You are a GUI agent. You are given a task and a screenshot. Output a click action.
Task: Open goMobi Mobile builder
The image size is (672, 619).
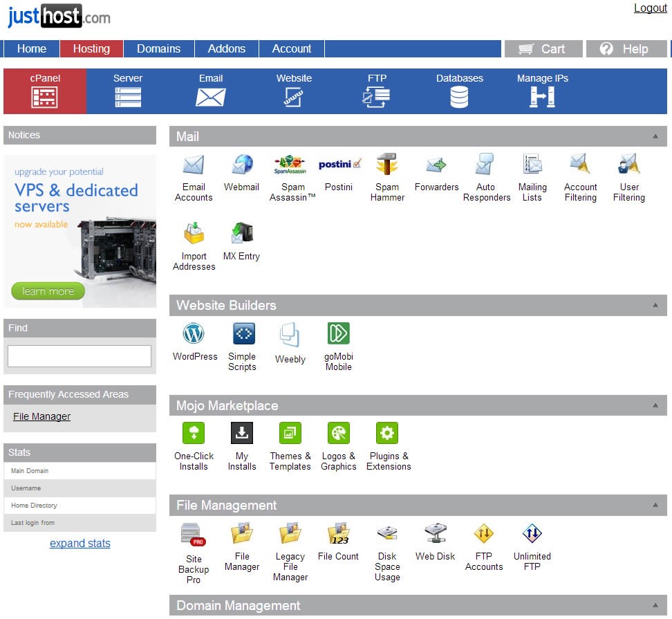339,333
